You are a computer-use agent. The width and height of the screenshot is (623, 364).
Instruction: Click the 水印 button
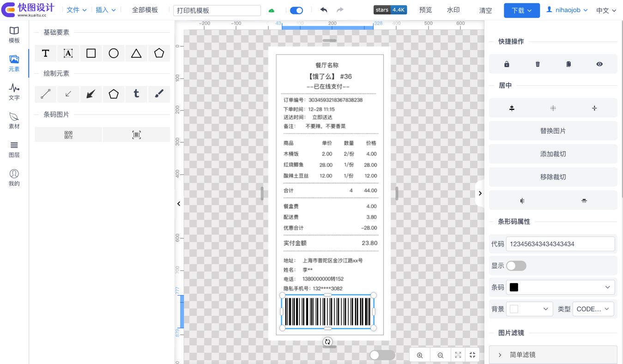pos(453,10)
